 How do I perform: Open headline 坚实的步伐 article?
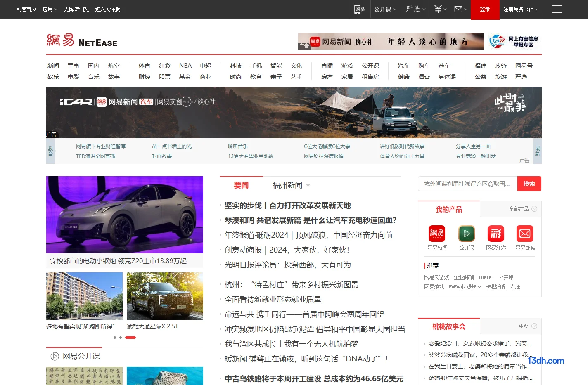(x=288, y=205)
